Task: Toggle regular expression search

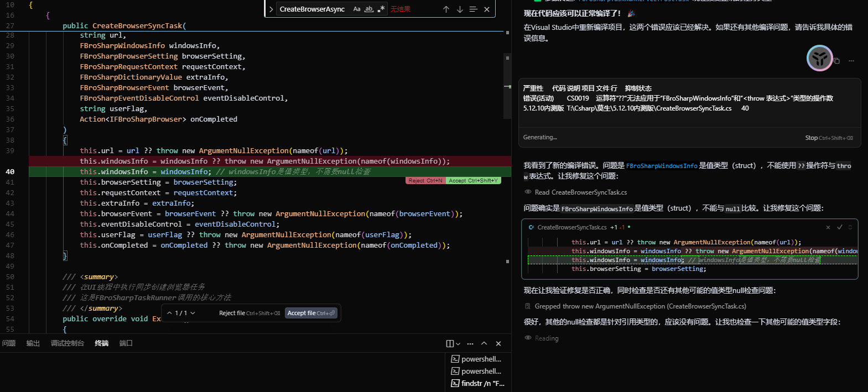Action: point(381,9)
